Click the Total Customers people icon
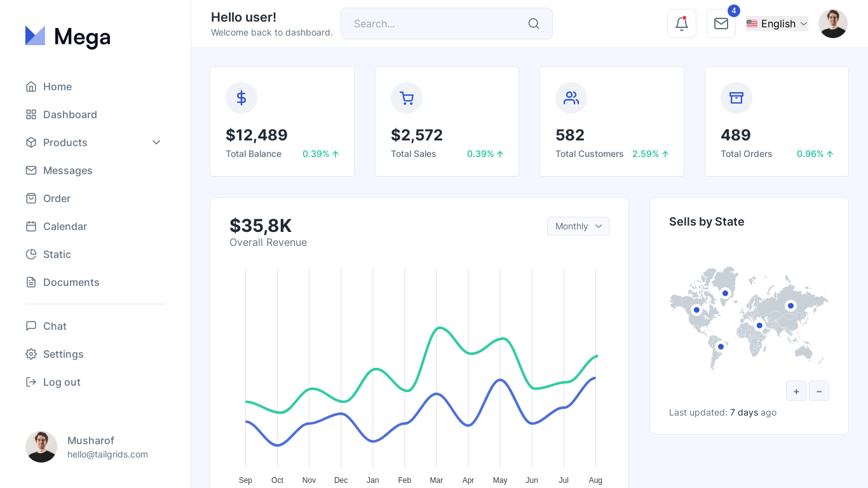Image resolution: width=868 pixels, height=488 pixels. click(x=571, y=98)
